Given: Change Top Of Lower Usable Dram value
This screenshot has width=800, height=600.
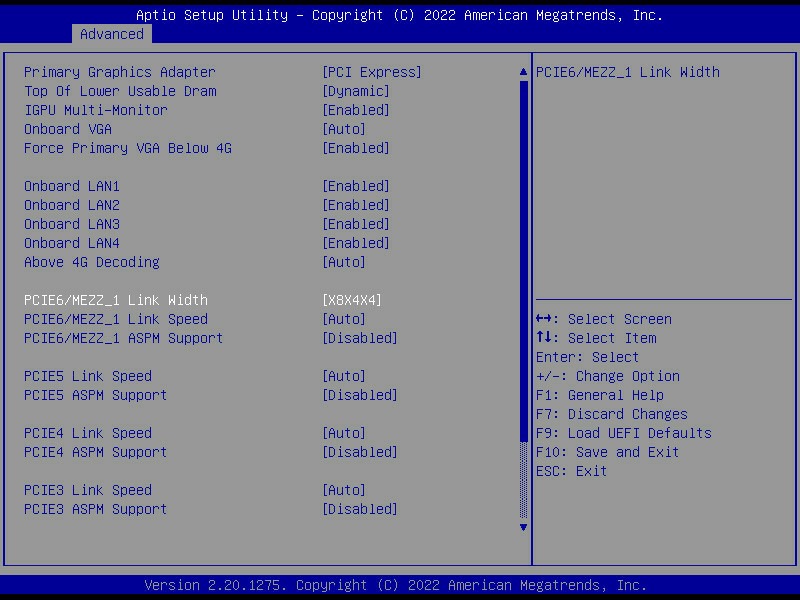Looking at the screenshot, I should [x=355, y=91].
